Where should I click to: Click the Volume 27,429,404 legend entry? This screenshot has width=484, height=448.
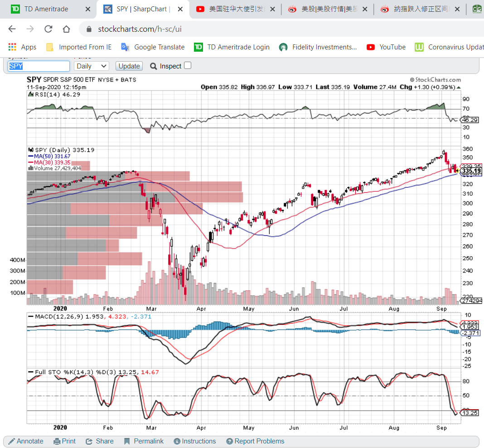click(54, 168)
